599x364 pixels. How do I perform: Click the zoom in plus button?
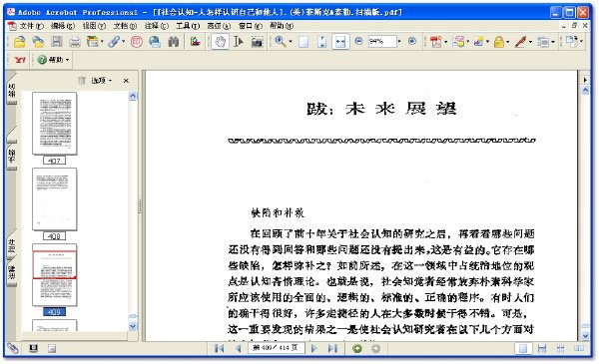coord(412,41)
